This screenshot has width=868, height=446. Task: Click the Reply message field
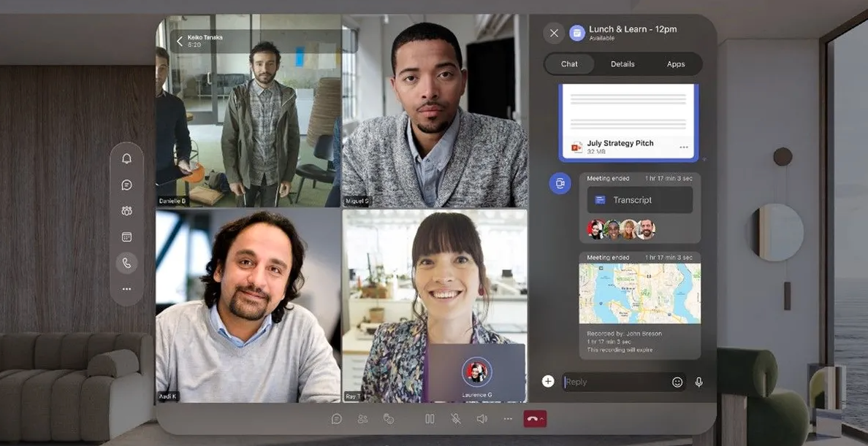[614, 382]
